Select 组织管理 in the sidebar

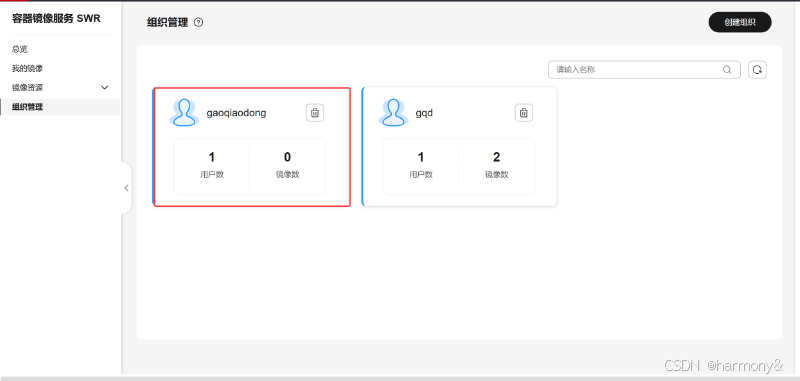[x=28, y=107]
